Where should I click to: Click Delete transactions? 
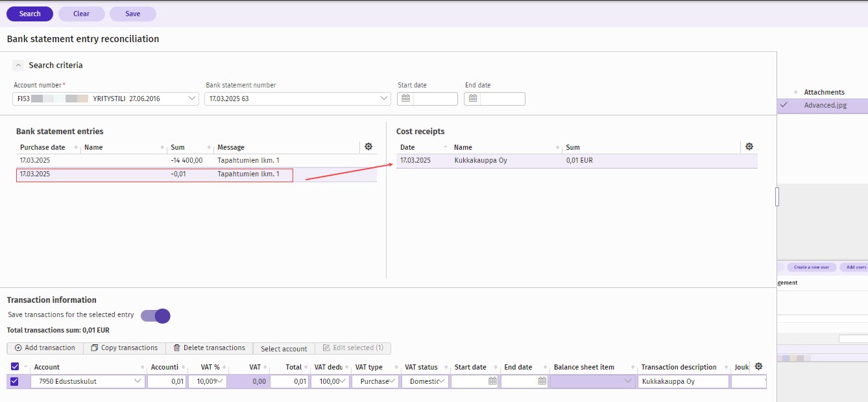pos(210,348)
